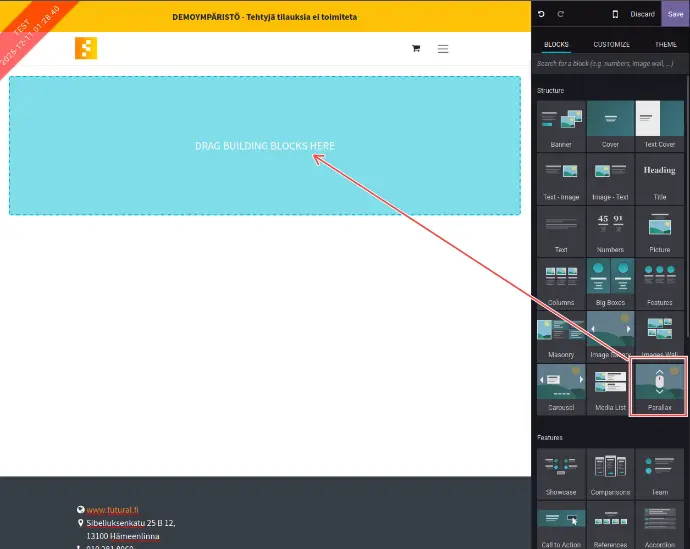Screen dimensions: 690x549
Task: Toggle the mobile preview icon
Action: (x=615, y=14)
